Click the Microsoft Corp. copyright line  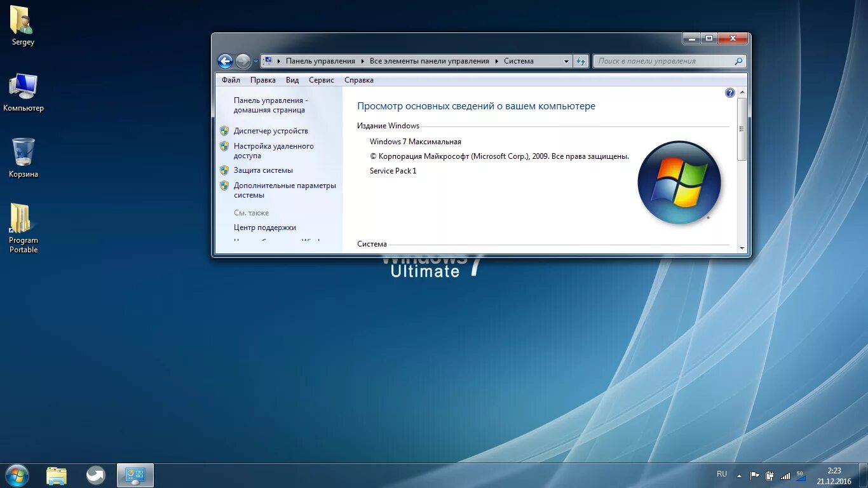tap(499, 156)
